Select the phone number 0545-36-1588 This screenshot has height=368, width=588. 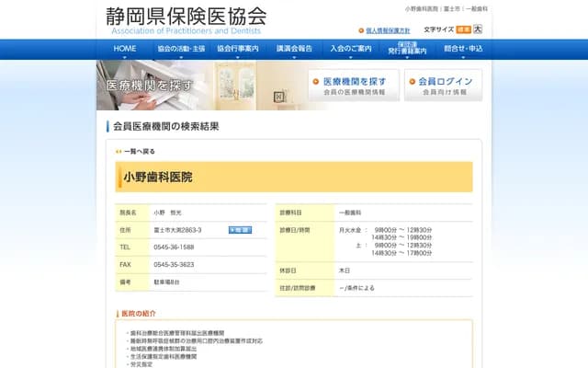pyautogui.click(x=174, y=247)
